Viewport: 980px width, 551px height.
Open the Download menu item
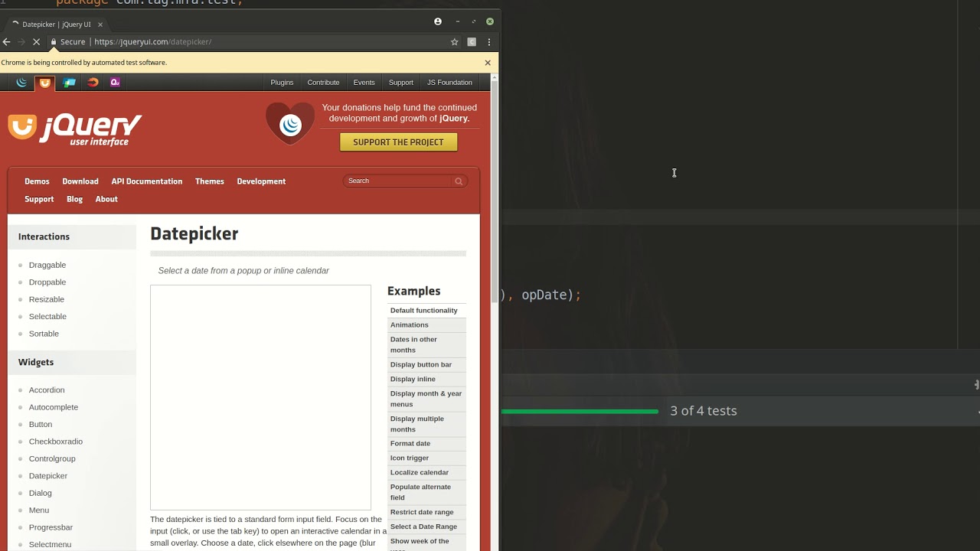tap(80, 181)
